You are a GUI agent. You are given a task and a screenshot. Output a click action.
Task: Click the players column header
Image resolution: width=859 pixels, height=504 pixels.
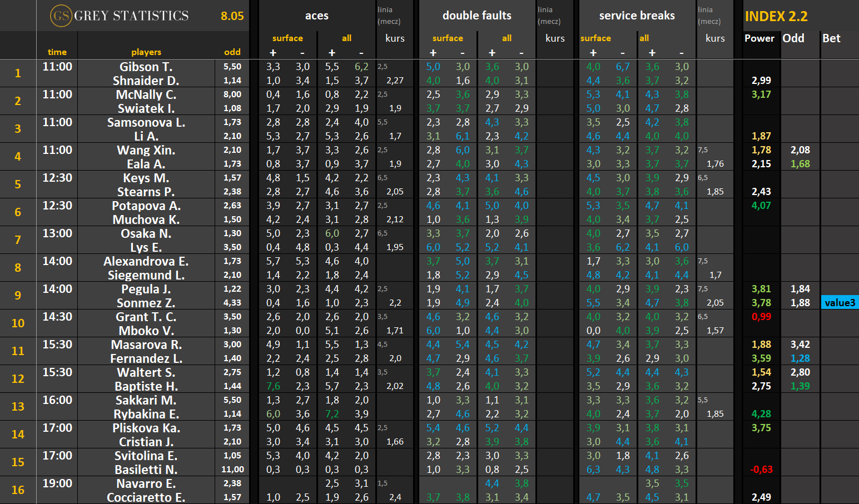(x=146, y=52)
